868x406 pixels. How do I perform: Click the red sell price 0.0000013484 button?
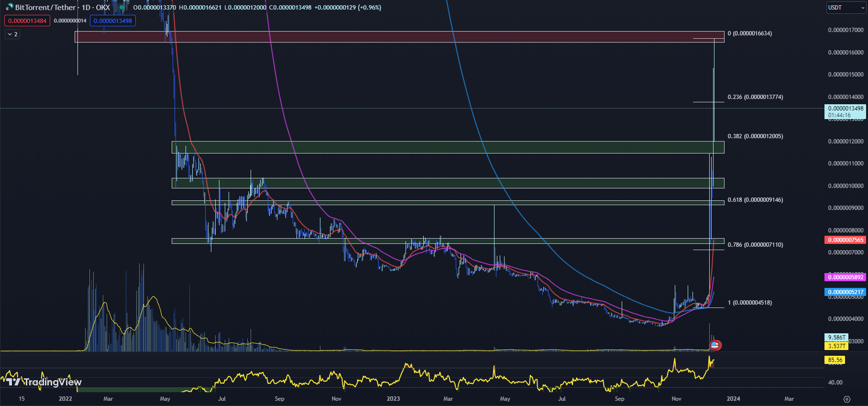click(27, 21)
